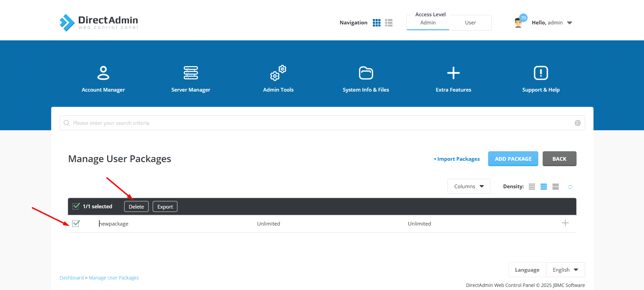Switch navigation to list view icon
Image resolution: width=644 pixels, height=290 pixels.
pyautogui.click(x=389, y=23)
